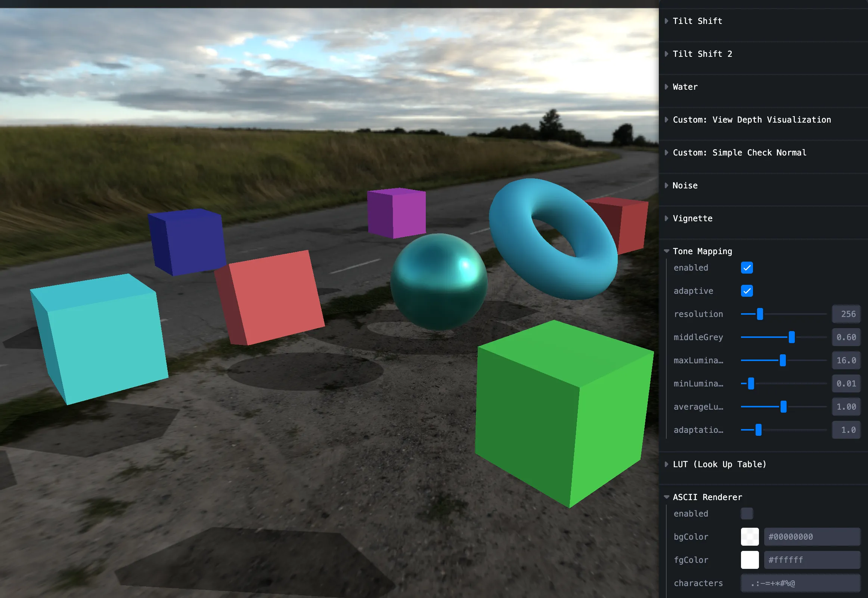Open the Noise effect panel
The height and width of the screenshot is (598, 868).
click(x=685, y=185)
